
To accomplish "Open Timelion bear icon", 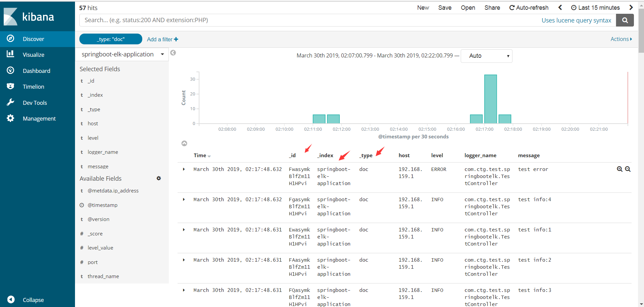I will pos(10,86).
